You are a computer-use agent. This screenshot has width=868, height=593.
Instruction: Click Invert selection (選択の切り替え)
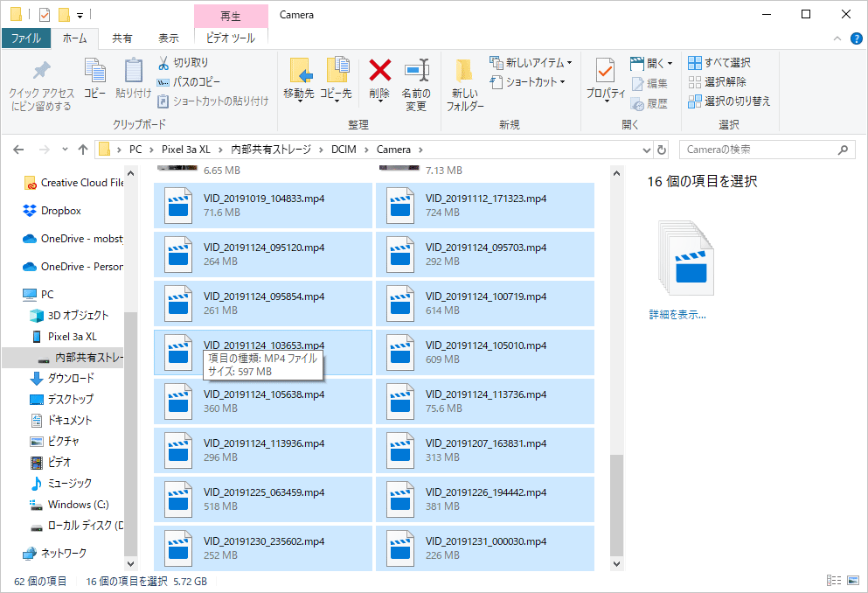[729, 101]
